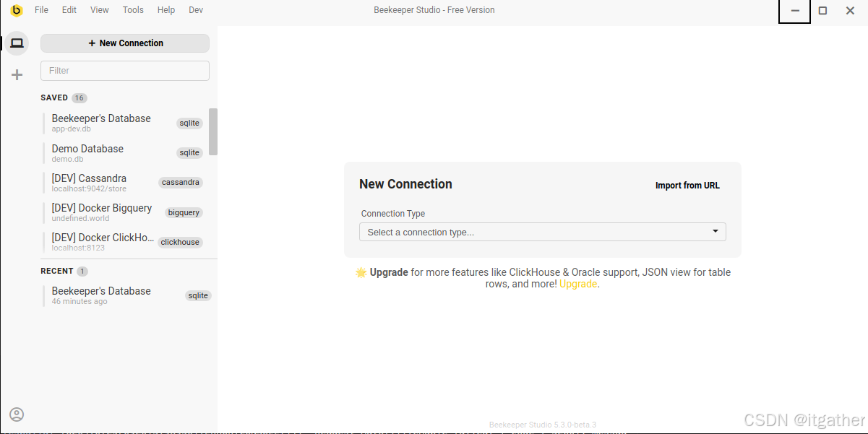Viewport: 868px width, 434px height.
Task: Select the connections laptop sidebar icon
Action: [17, 43]
